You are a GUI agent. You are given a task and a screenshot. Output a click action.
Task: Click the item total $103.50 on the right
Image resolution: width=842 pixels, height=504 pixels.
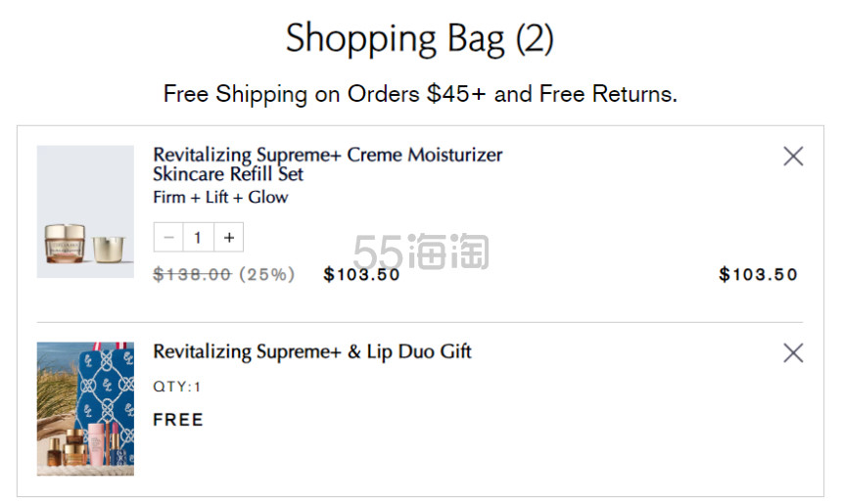(x=758, y=274)
